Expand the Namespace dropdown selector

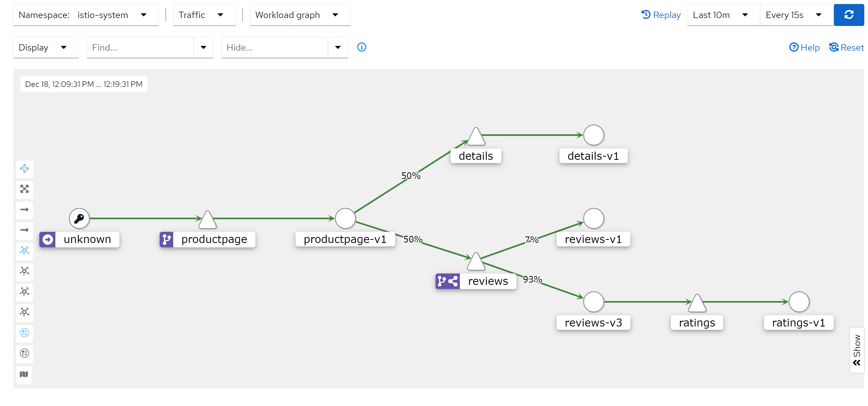[147, 15]
